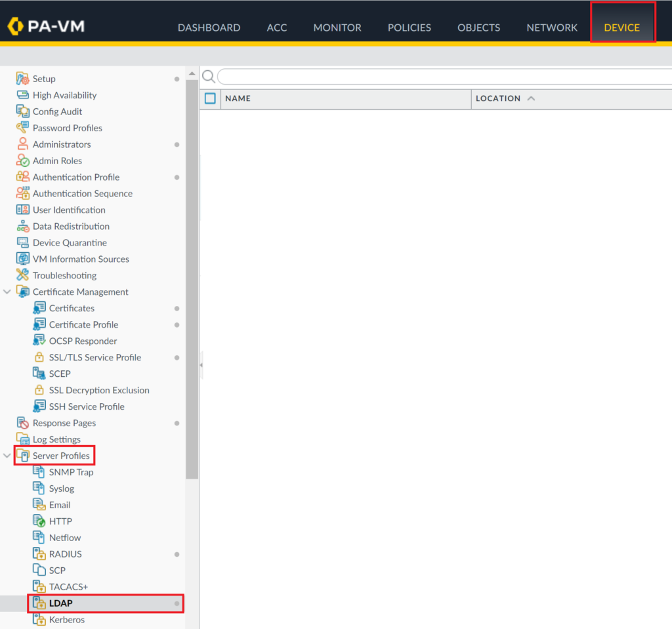Image resolution: width=672 pixels, height=629 pixels.
Task: Select the Netflow server profile icon
Action: (39, 537)
